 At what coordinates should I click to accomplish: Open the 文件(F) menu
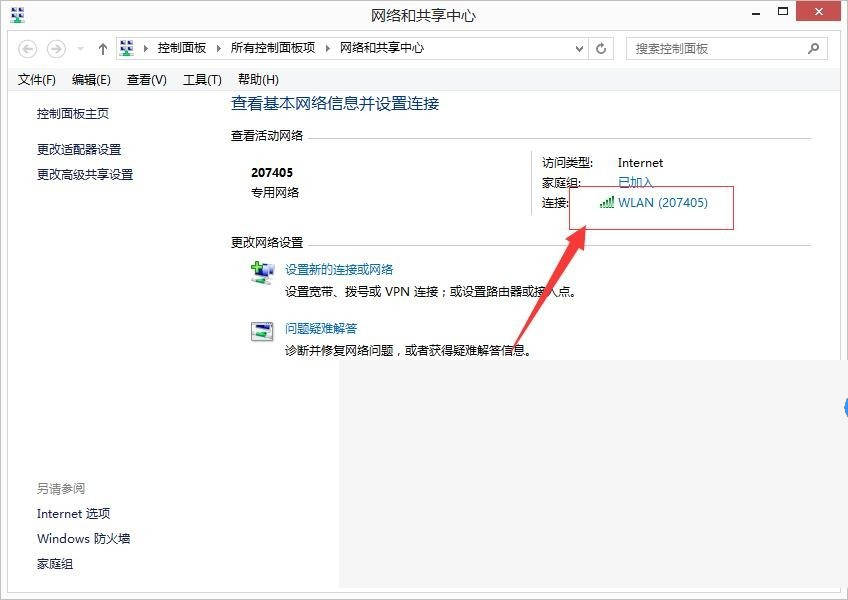tap(37, 80)
